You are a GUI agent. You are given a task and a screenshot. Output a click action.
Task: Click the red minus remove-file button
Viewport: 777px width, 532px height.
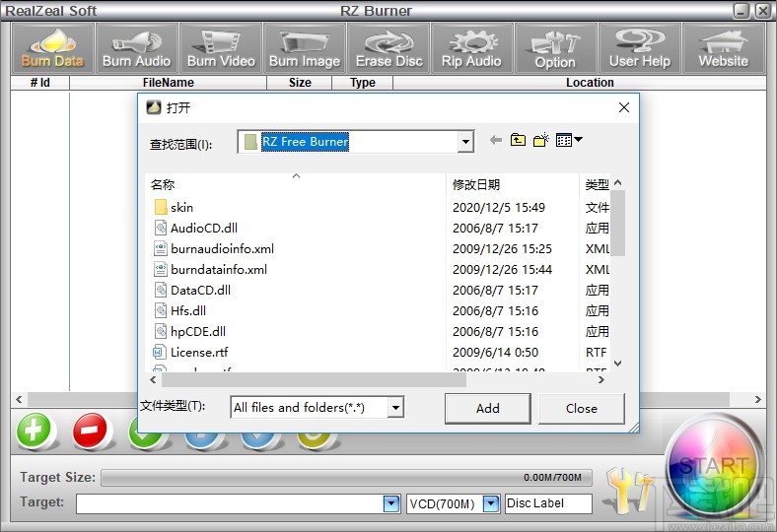tap(90, 431)
